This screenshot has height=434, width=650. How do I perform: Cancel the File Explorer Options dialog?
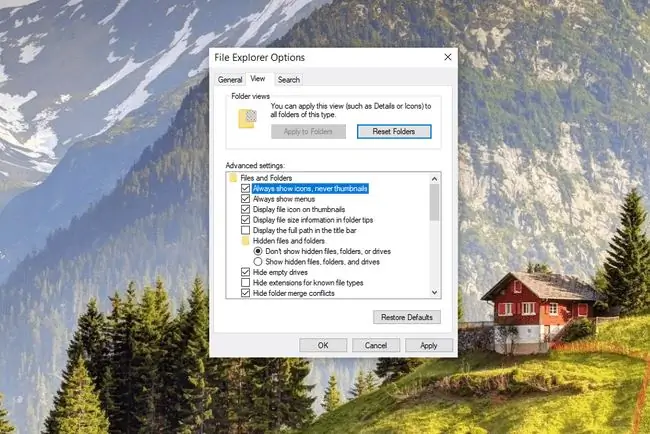[376, 345]
